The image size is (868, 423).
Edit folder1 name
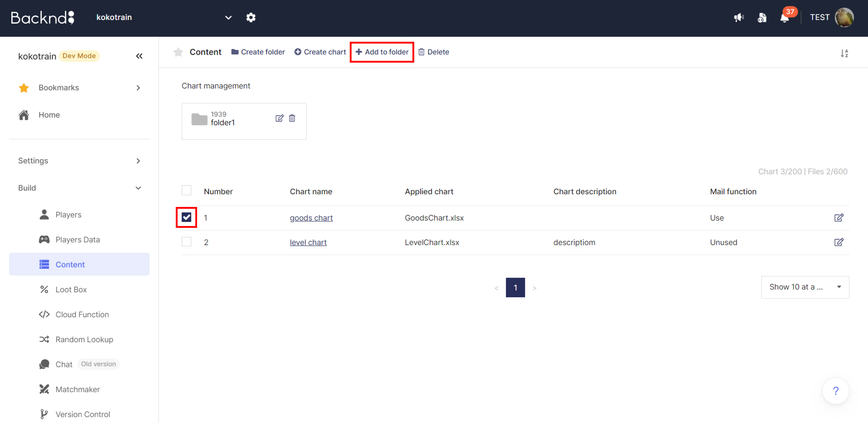coord(279,118)
